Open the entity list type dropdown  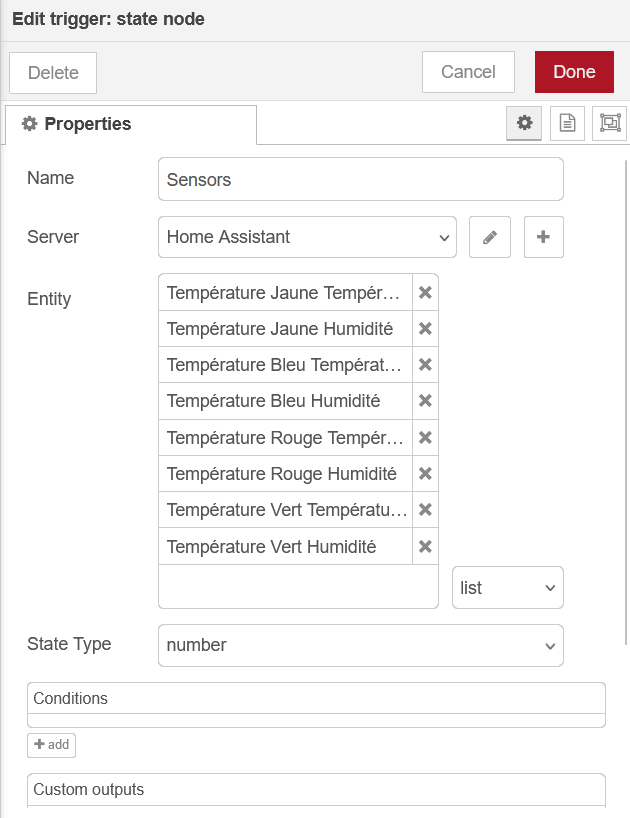click(x=508, y=588)
